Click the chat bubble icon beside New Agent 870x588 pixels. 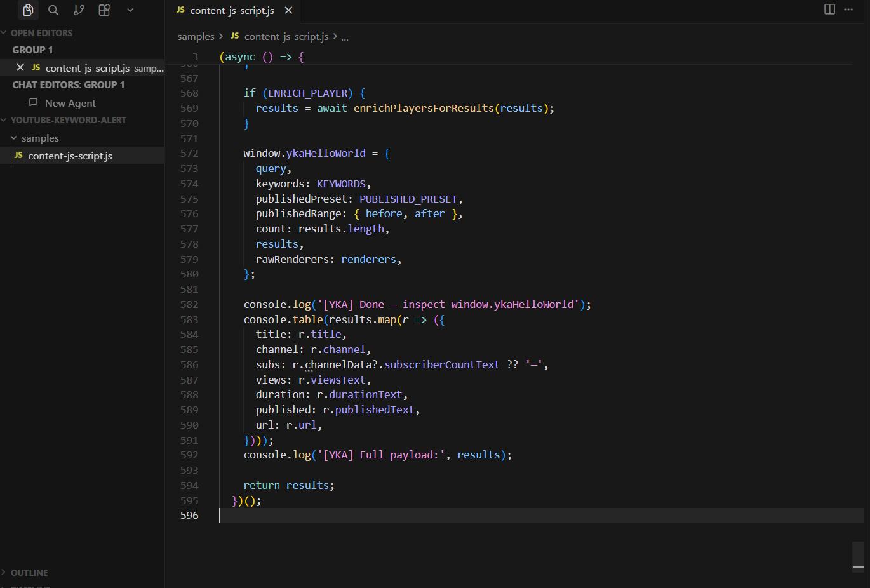pos(34,103)
